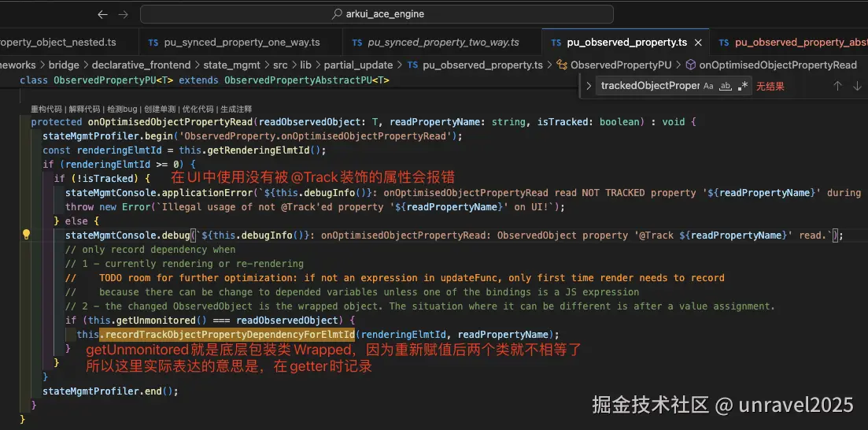Click pu_observed_property.ts file breadcrumb

click(x=475, y=65)
